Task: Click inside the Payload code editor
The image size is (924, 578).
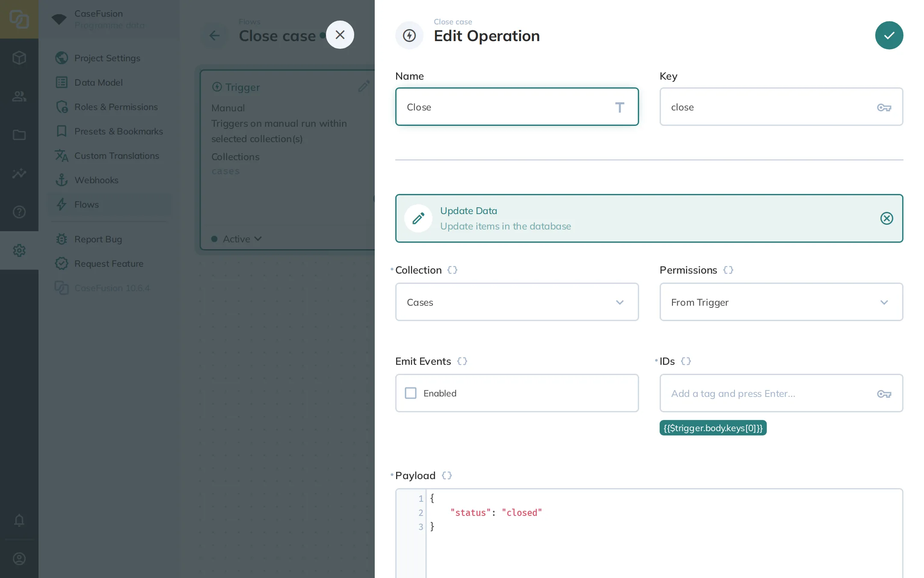Action: pos(649,533)
